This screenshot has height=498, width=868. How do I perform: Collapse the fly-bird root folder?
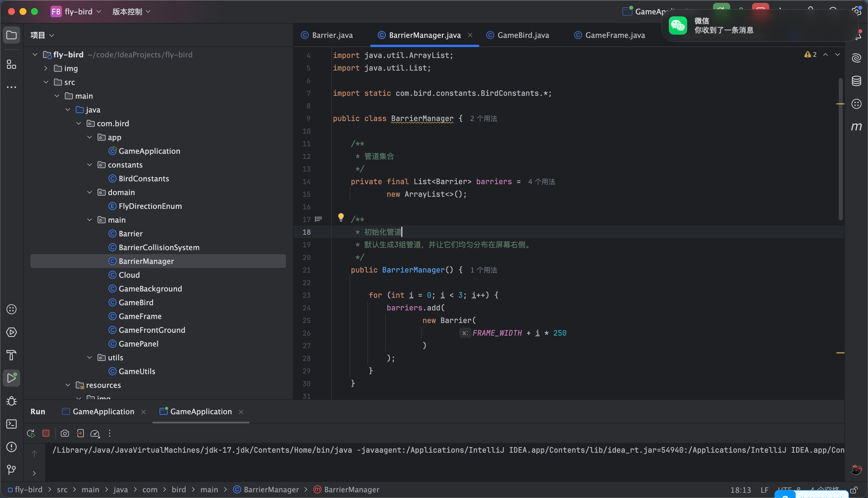tap(35, 55)
